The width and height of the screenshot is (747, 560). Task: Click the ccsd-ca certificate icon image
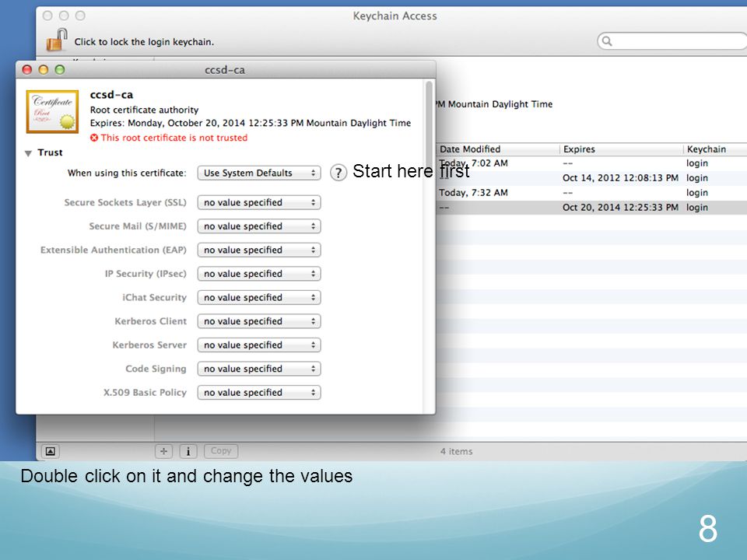(52, 111)
